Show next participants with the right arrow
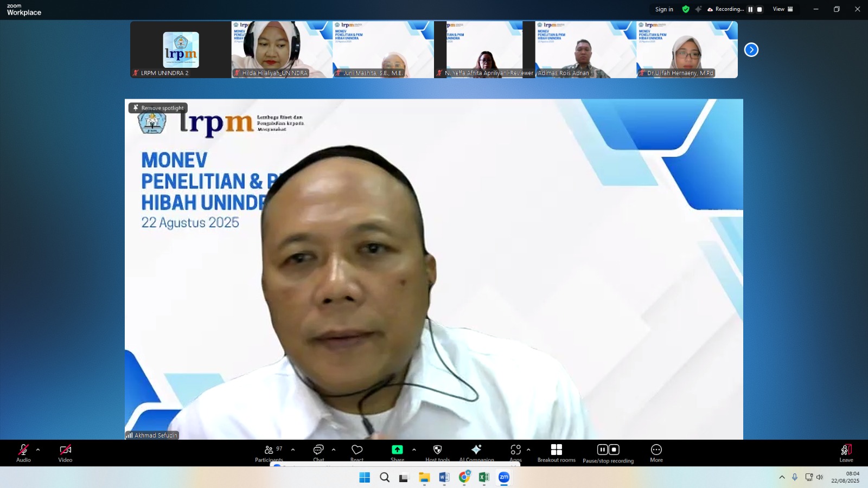 [751, 50]
